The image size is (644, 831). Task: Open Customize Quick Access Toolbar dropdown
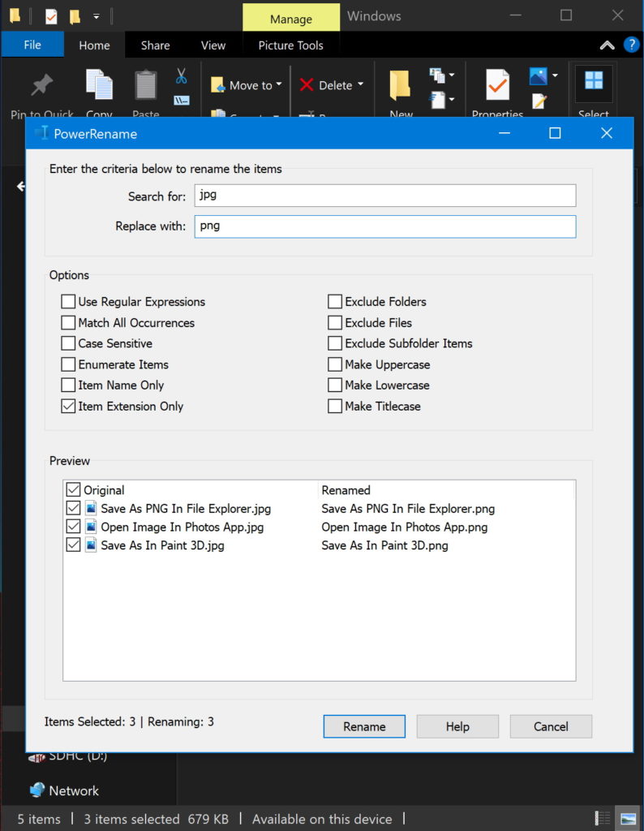click(x=97, y=16)
